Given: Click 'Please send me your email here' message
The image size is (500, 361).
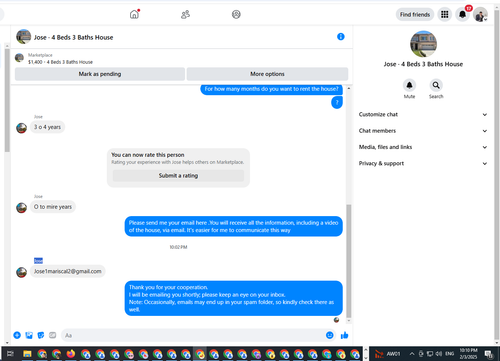Looking at the screenshot, I should pos(234,226).
